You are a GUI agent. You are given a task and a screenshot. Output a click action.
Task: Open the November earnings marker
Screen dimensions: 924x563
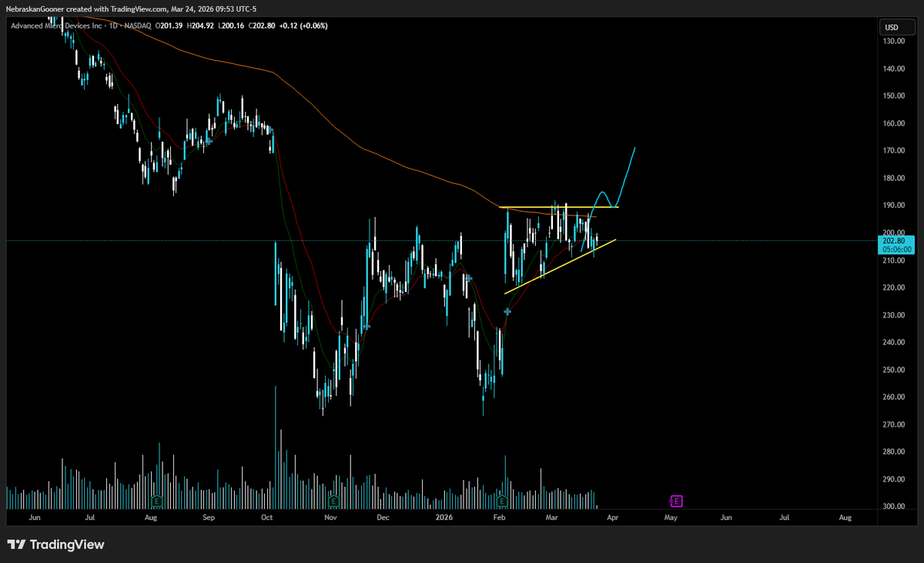(x=333, y=501)
